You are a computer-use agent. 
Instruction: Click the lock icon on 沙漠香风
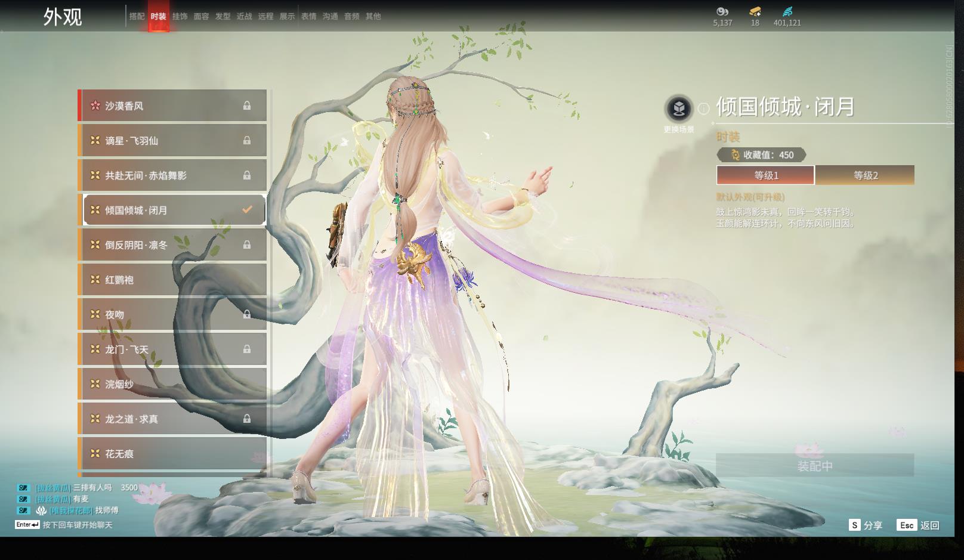246,106
